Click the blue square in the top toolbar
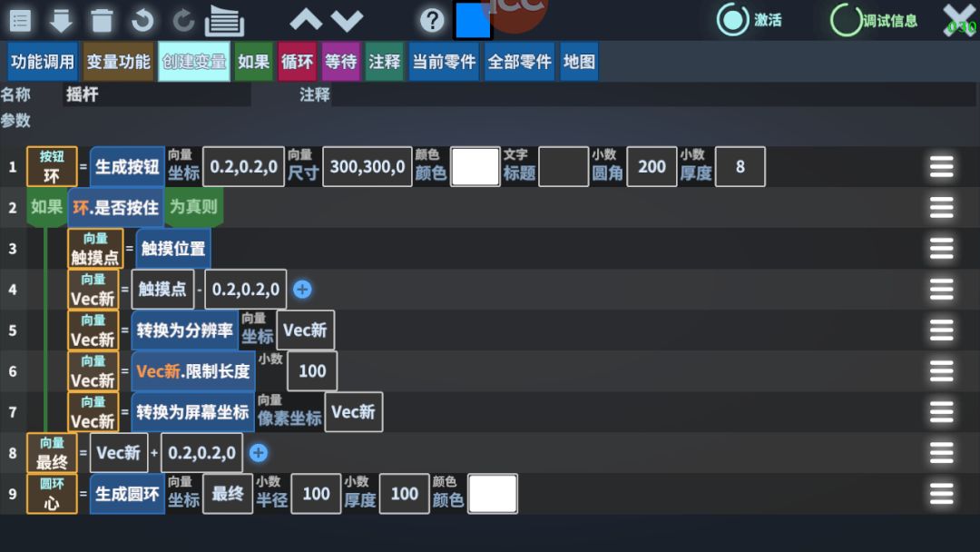Screen dimensions: 980x552 click(x=473, y=21)
